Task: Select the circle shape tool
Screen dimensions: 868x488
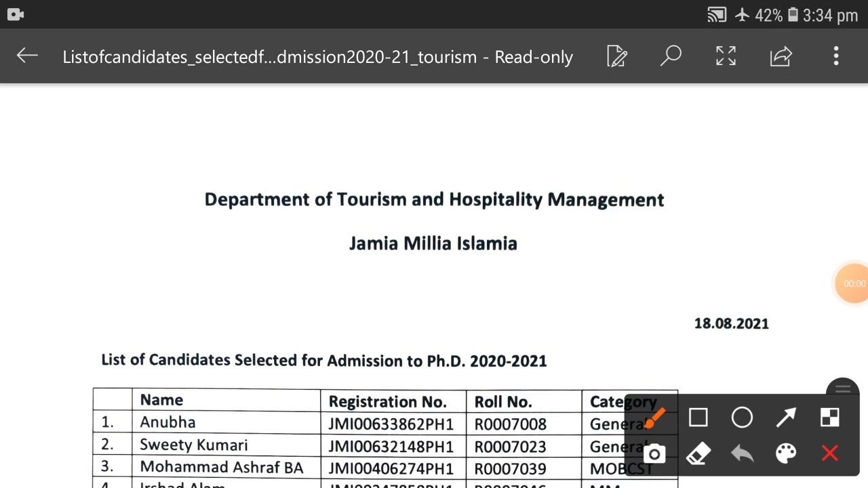Action: (743, 418)
